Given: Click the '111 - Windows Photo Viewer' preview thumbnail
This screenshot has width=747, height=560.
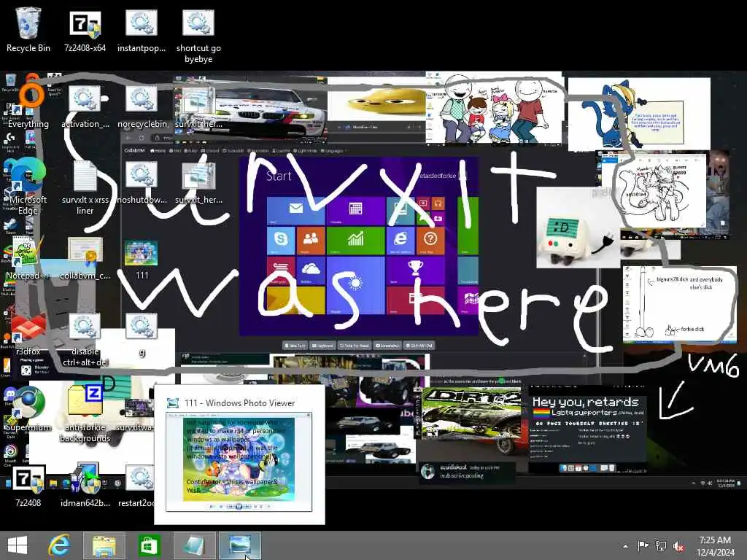Looking at the screenshot, I should pyautogui.click(x=239, y=462).
